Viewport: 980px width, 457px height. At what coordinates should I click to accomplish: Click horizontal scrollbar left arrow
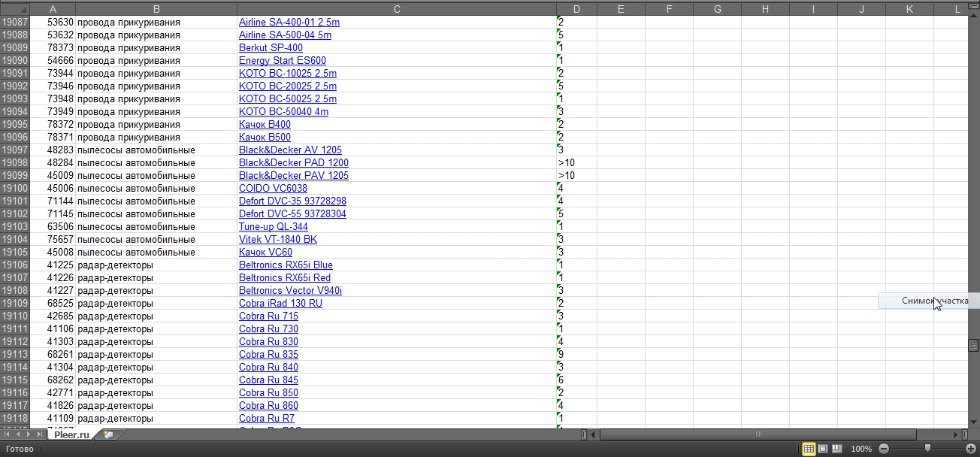coord(594,434)
